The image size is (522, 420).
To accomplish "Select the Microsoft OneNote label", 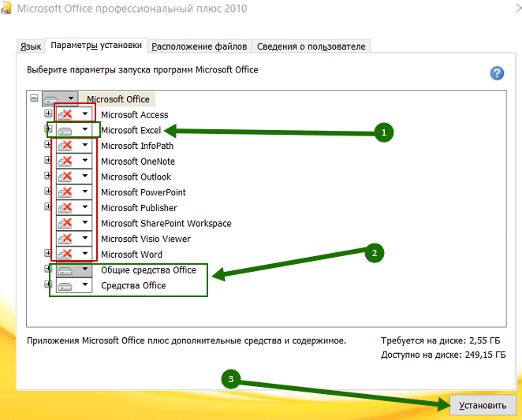I will 138,162.
